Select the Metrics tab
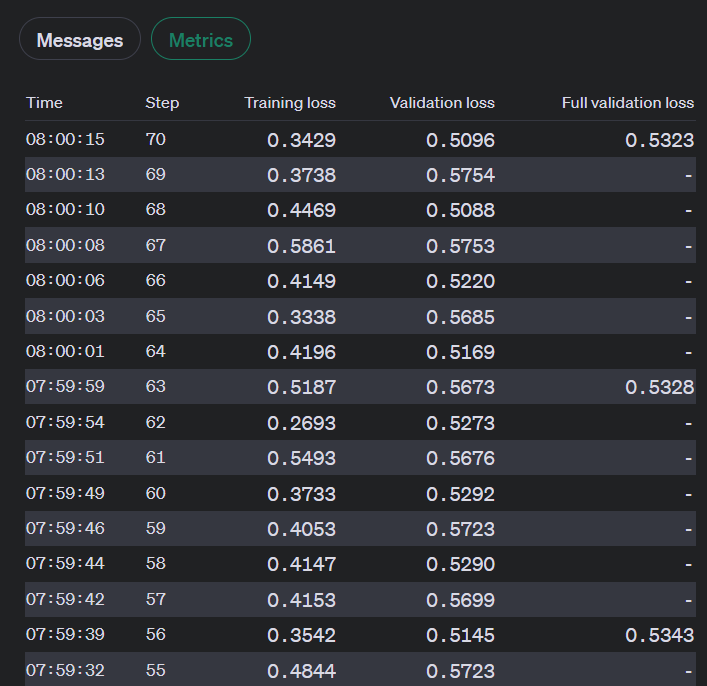707x686 pixels. click(201, 40)
